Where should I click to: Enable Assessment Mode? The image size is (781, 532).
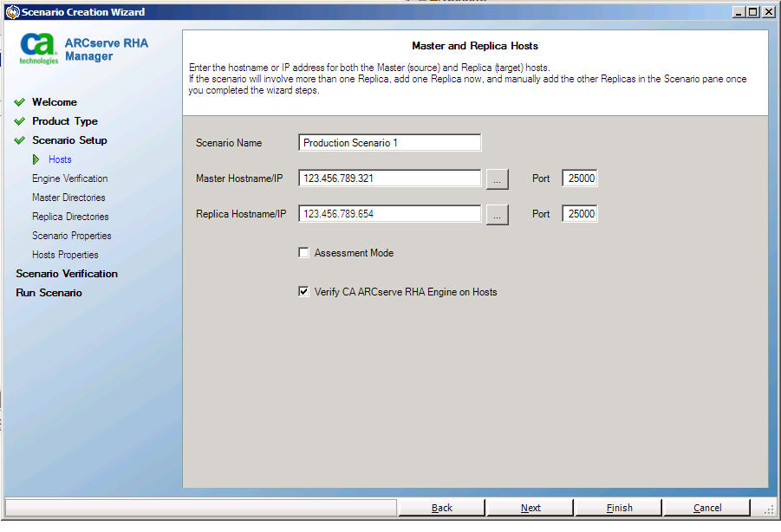[303, 252]
